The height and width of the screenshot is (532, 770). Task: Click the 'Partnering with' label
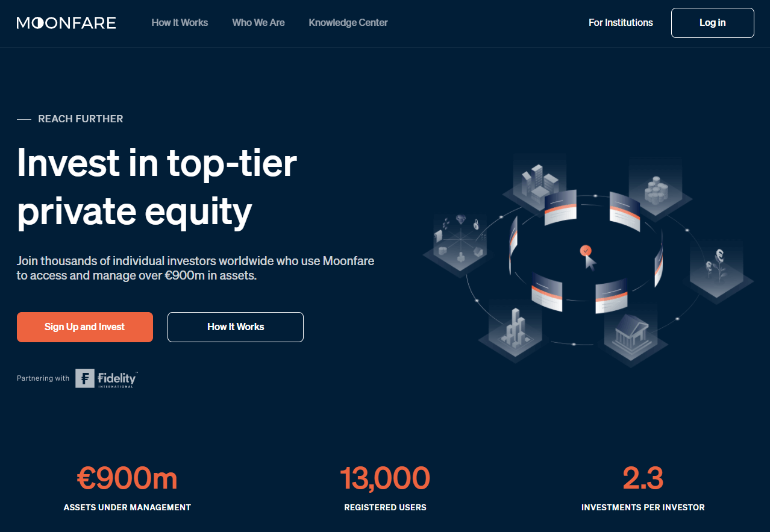click(x=43, y=378)
